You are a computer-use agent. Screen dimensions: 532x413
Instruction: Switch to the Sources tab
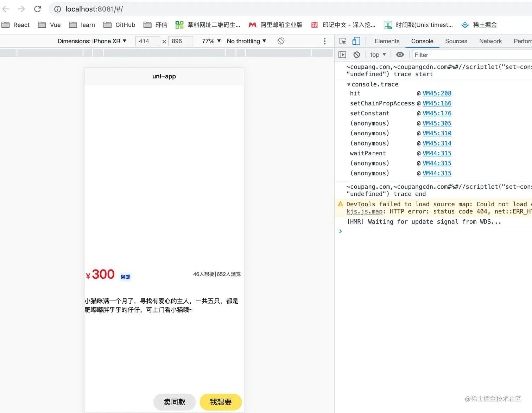456,41
